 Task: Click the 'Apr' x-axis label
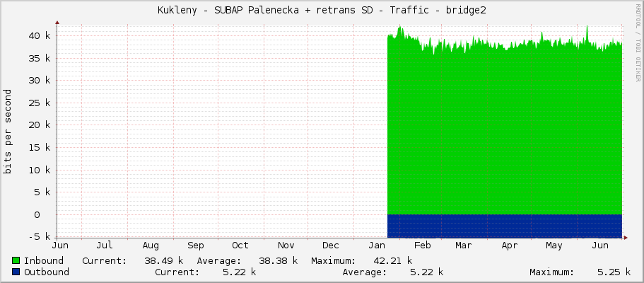509,246
